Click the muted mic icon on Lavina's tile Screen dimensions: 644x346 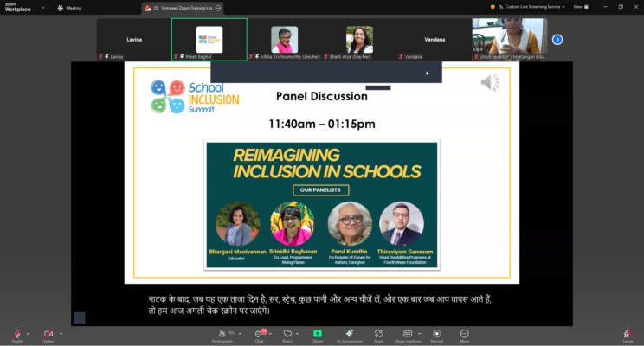(100, 56)
